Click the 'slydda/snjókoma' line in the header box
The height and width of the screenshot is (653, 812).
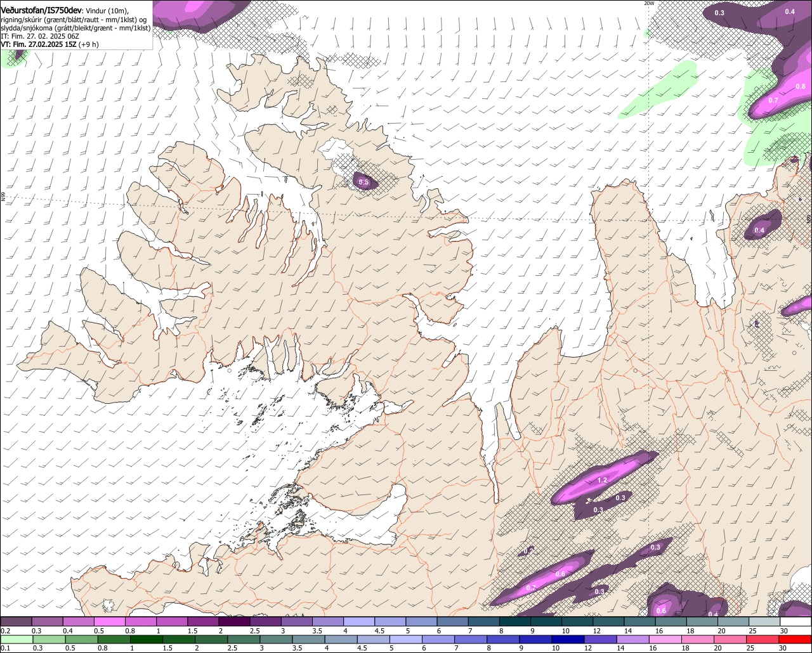pos(75,28)
